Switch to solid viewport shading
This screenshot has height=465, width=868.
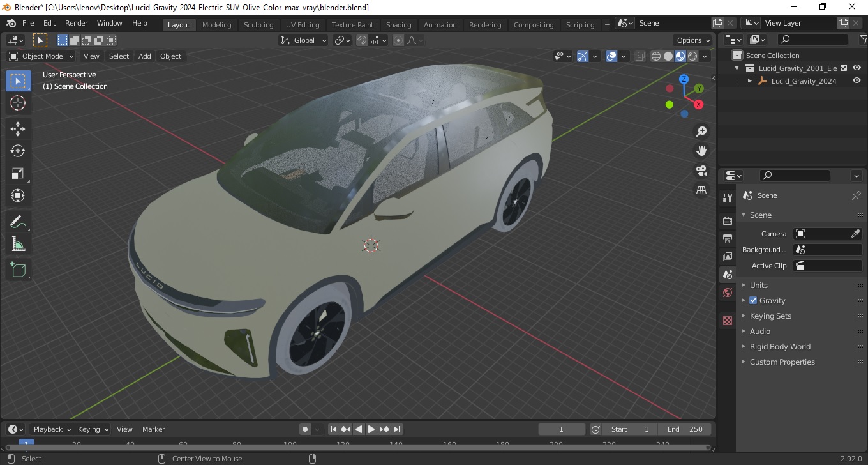pyautogui.click(x=668, y=56)
